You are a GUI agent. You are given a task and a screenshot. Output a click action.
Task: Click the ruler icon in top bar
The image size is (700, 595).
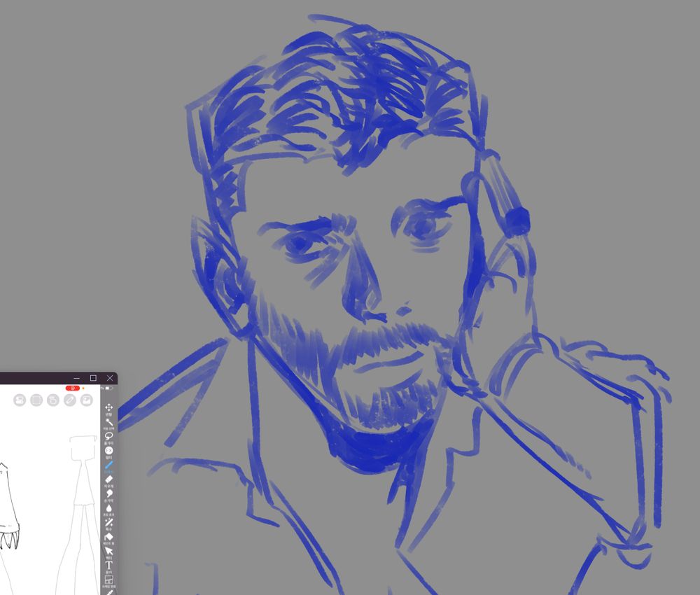69,400
